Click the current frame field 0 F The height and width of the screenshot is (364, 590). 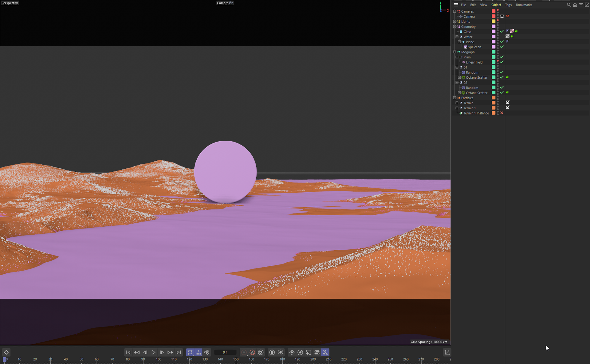click(225, 352)
